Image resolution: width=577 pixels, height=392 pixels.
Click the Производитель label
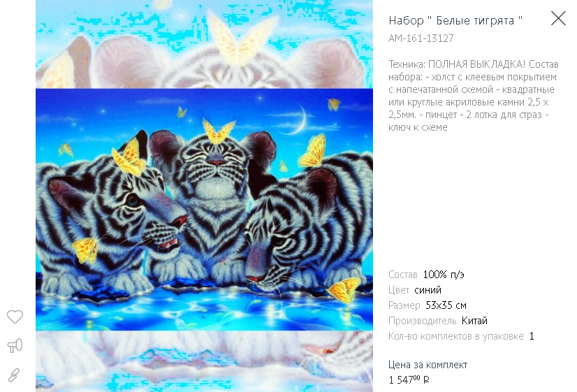(423, 321)
